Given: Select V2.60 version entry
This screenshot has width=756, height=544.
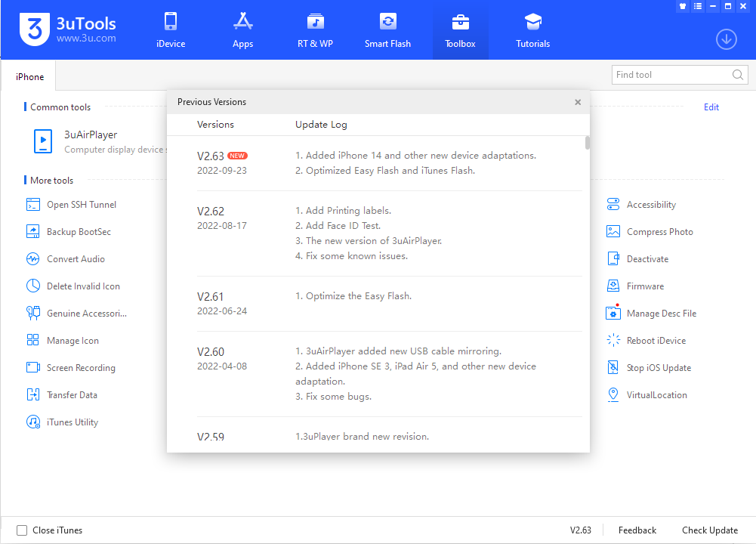Looking at the screenshot, I should click(211, 352).
